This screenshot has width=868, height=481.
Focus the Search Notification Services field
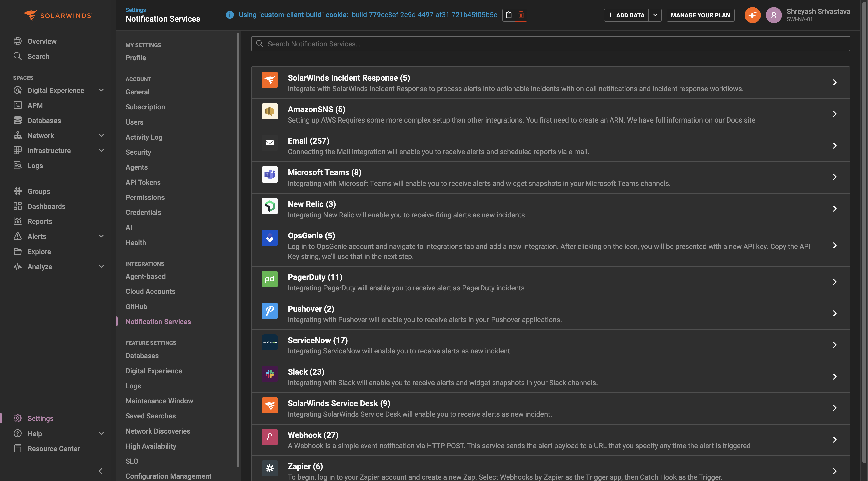pos(550,44)
